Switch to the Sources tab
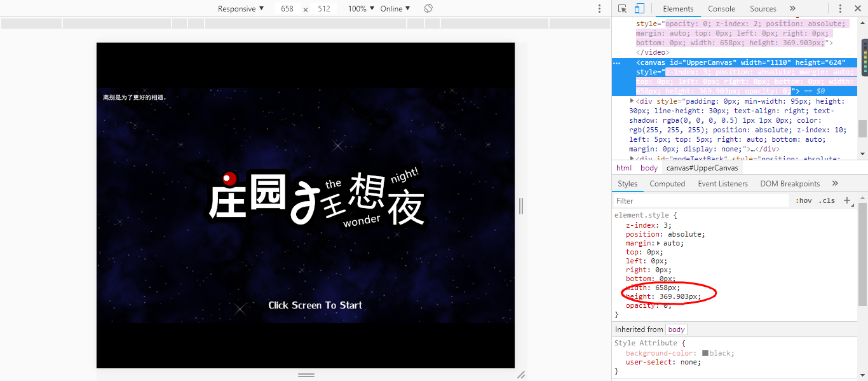868x381 pixels. coord(763,9)
